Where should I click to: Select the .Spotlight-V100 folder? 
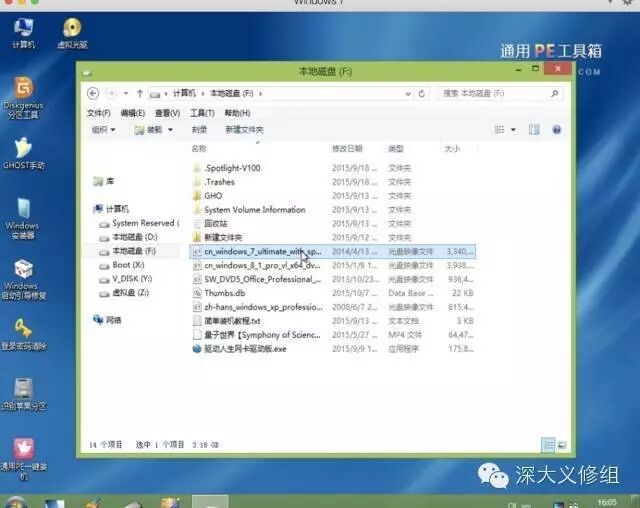coord(227,168)
